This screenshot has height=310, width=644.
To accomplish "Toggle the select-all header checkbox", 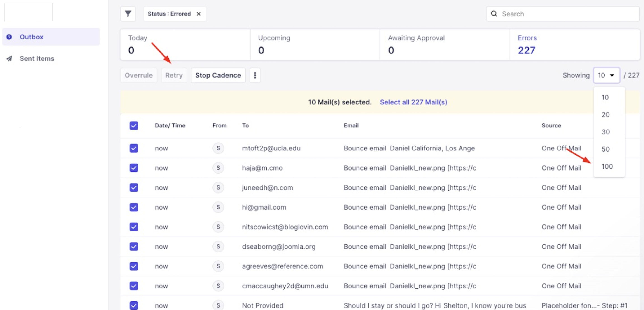I will pyautogui.click(x=134, y=125).
